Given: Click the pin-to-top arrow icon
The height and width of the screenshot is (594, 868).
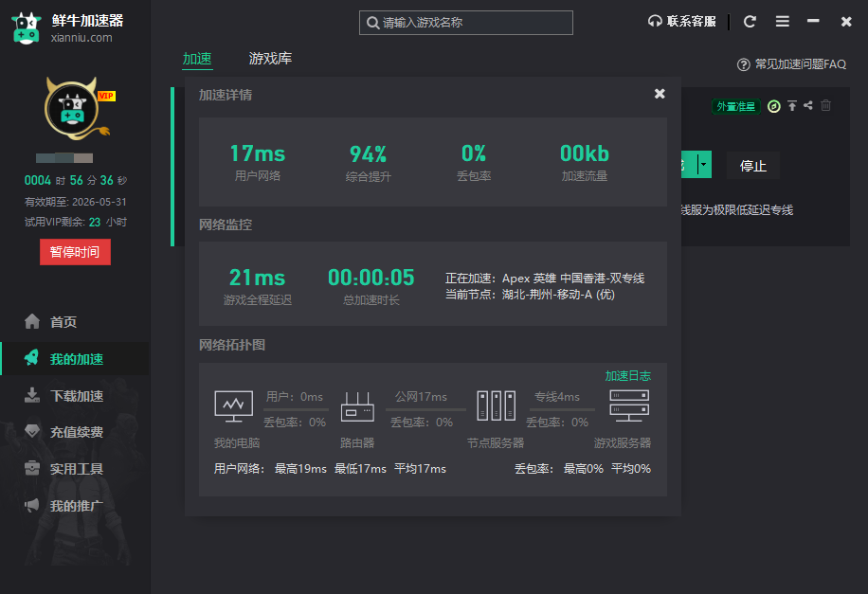Looking at the screenshot, I should (792, 105).
